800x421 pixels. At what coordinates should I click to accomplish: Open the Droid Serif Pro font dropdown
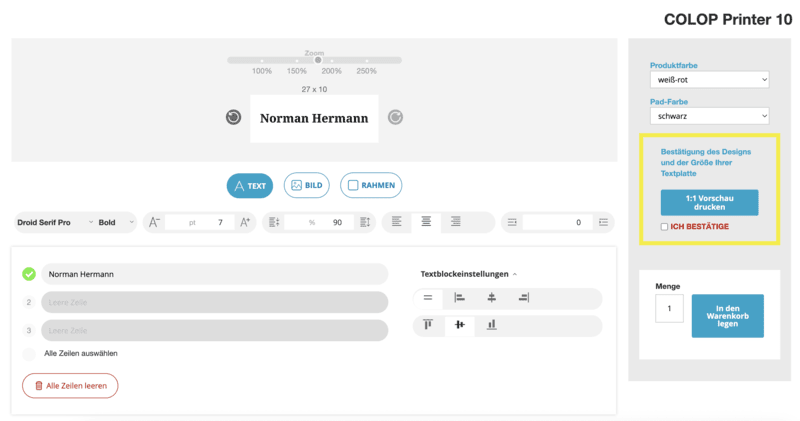[55, 222]
